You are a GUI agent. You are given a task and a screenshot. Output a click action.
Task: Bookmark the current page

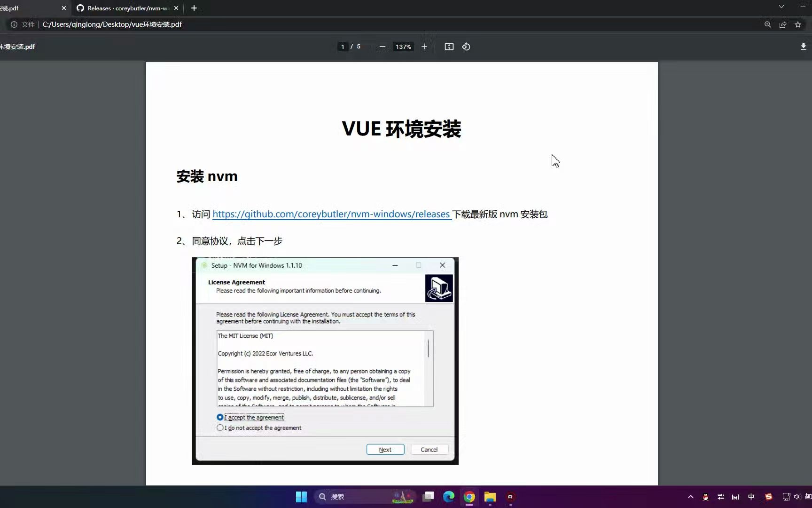tap(798, 24)
